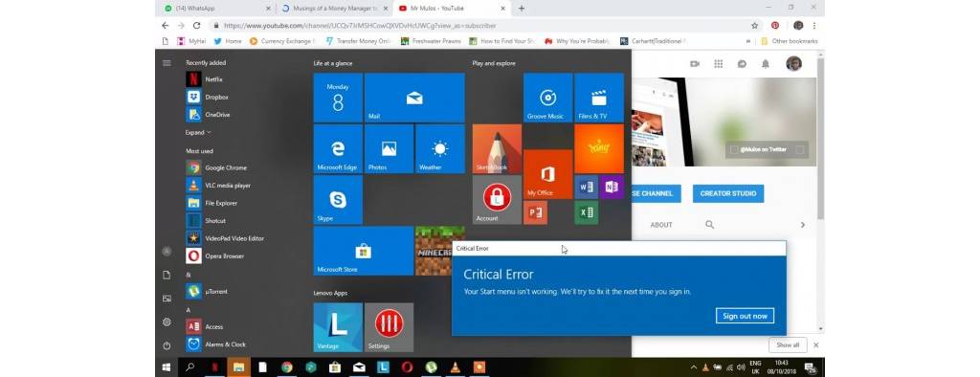
Task: Click the Creator Studio button on YouTube
Action: click(728, 194)
